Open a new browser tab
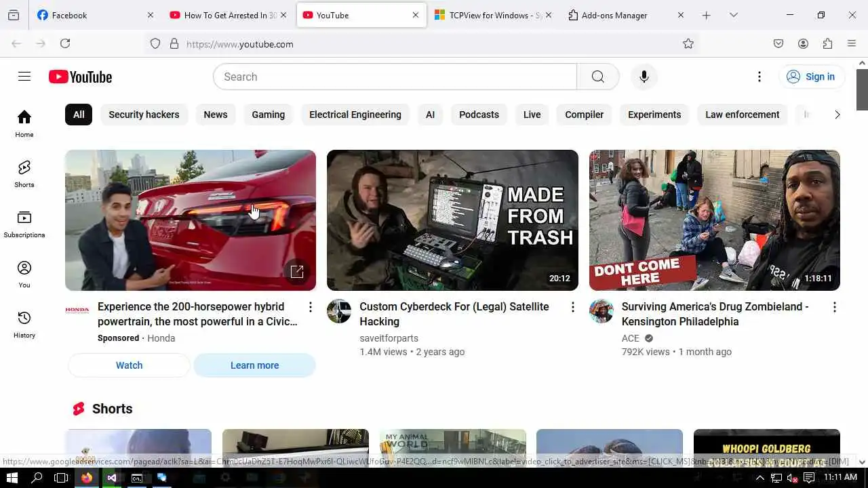868x488 pixels. [706, 15]
